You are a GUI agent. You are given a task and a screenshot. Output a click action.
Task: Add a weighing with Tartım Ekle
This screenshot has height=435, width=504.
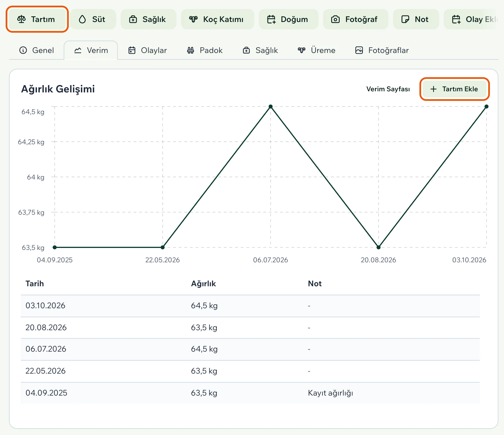tap(454, 89)
